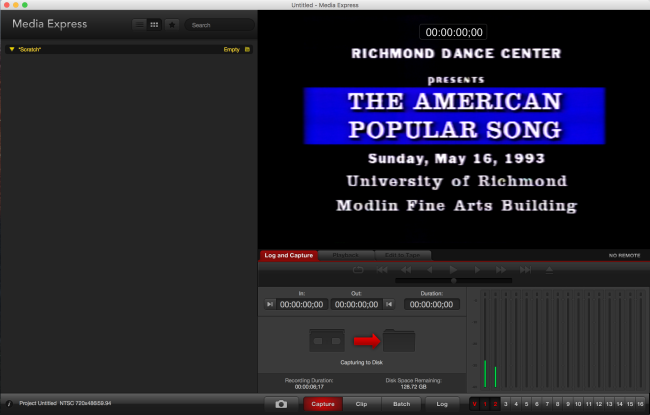Select the Scratch bin row
Image resolution: width=650 pixels, height=415 pixels.
tap(129, 49)
